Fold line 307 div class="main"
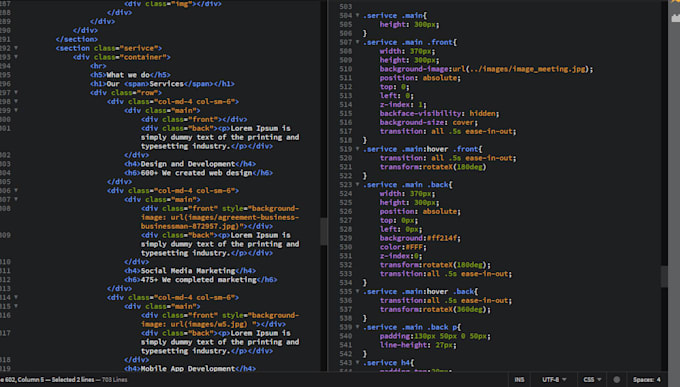Image resolution: width=680 pixels, height=387 pixels. tap(16, 200)
